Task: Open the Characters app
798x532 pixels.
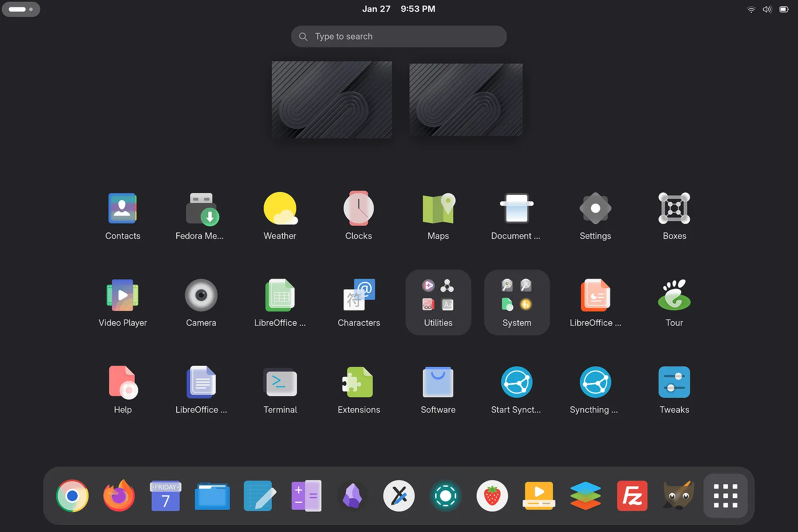Action: [x=359, y=296]
